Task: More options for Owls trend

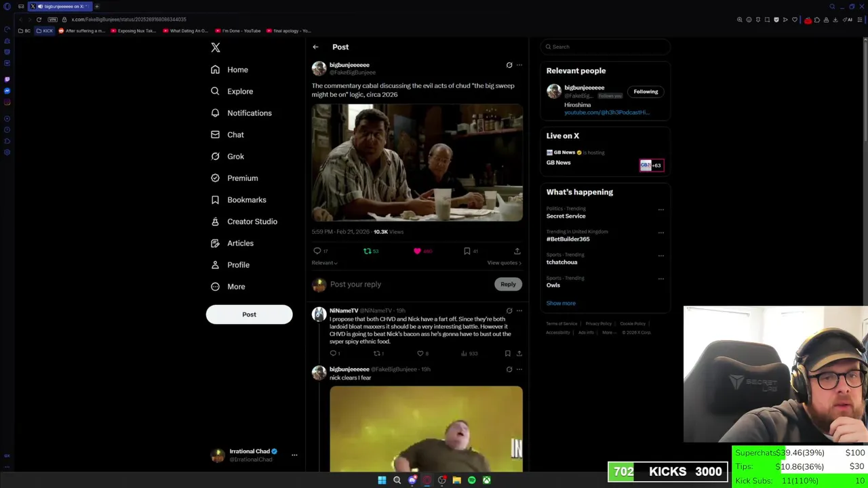Action: pyautogui.click(x=661, y=279)
